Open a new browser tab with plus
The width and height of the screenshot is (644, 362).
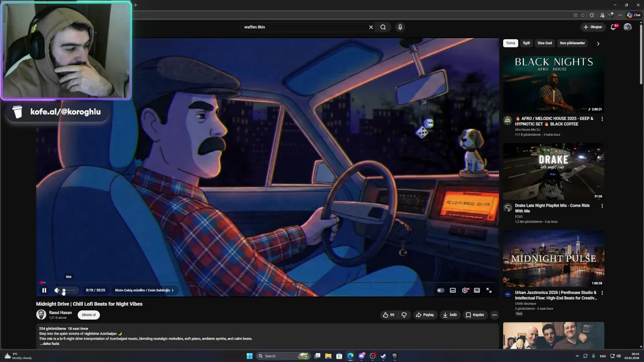135,5
